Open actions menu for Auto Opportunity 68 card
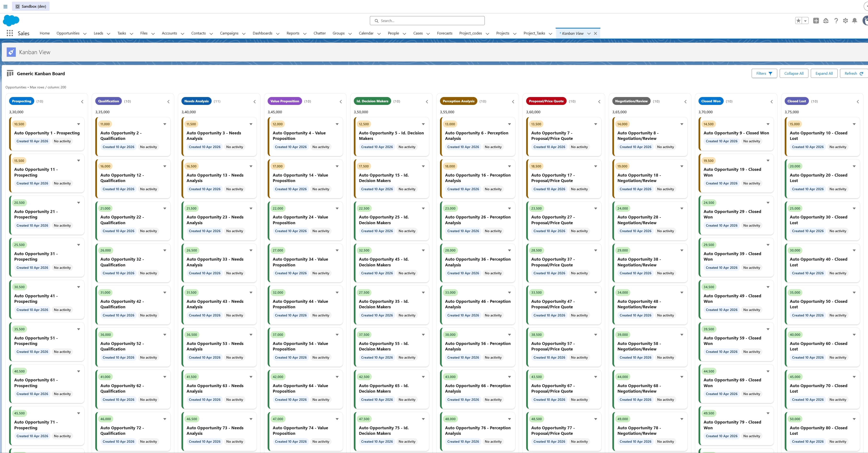 pyautogui.click(x=682, y=377)
